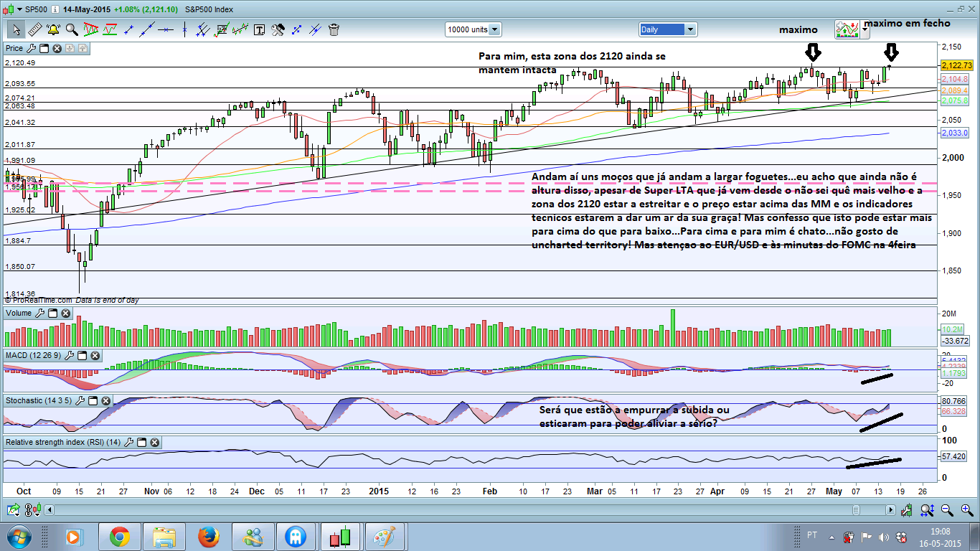Open RSI indicator wrench settings
Screen dimensions: 980x551
coord(129,443)
